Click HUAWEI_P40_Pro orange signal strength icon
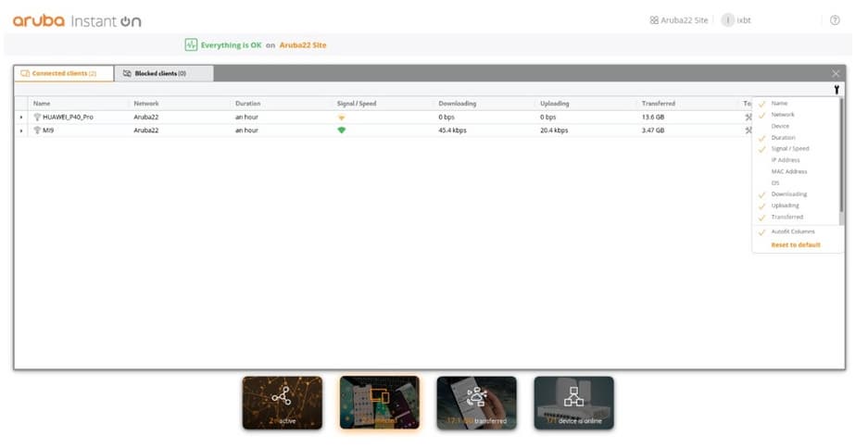The width and height of the screenshot is (868, 448). (342, 118)
